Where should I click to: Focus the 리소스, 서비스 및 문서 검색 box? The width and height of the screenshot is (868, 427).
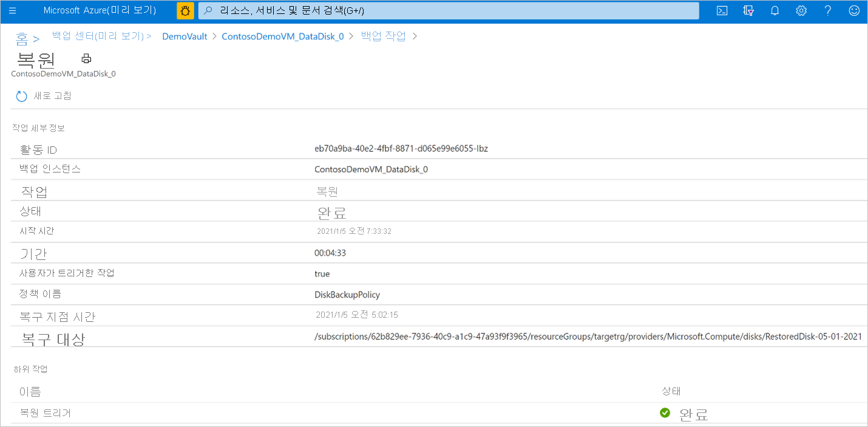tap(449, 11)
